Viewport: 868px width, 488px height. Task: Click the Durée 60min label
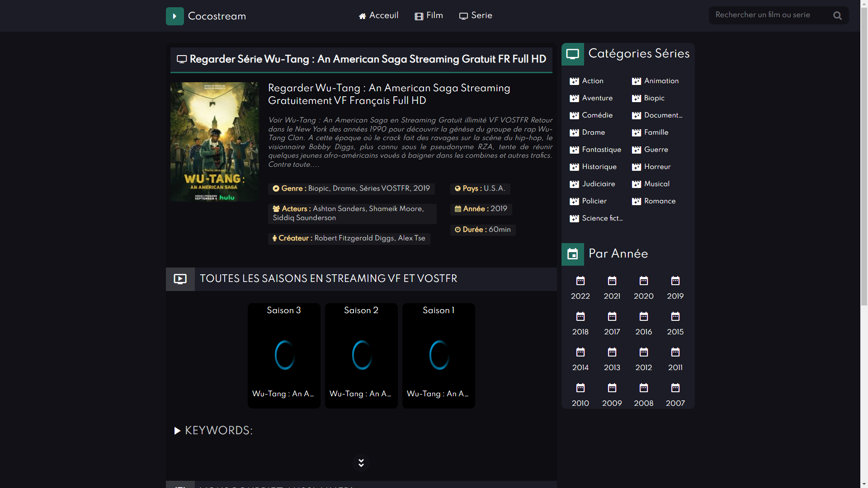point(483,230)
